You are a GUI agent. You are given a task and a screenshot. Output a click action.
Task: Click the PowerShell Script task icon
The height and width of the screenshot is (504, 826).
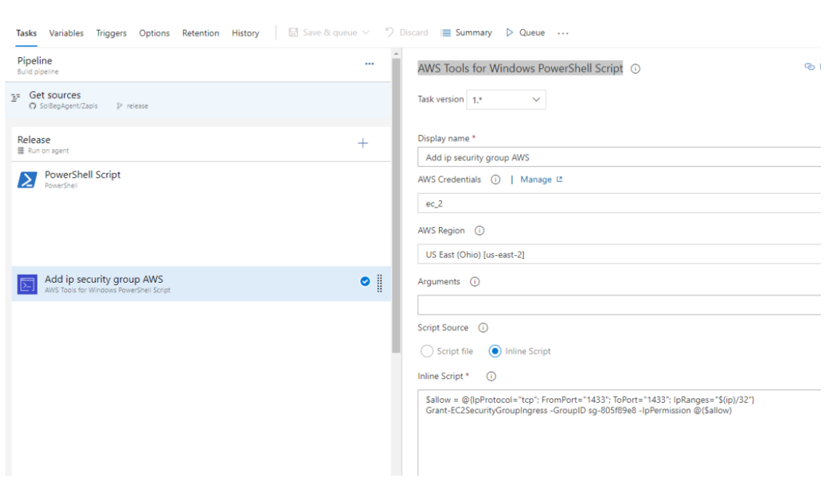(27, 179)
